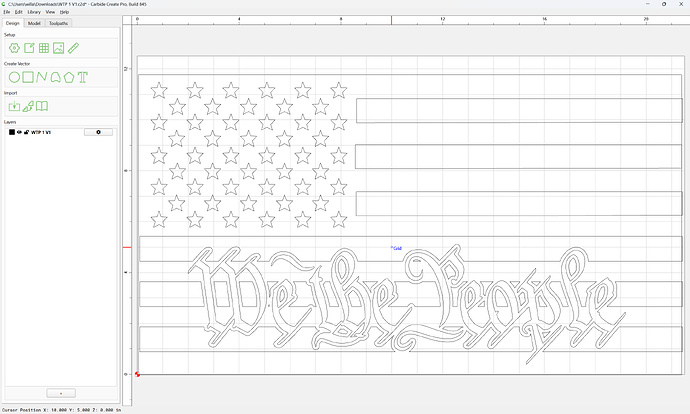Viewport: 690px width, 414px height.
Task: Open the Help menu
Action: click(64, 12)
